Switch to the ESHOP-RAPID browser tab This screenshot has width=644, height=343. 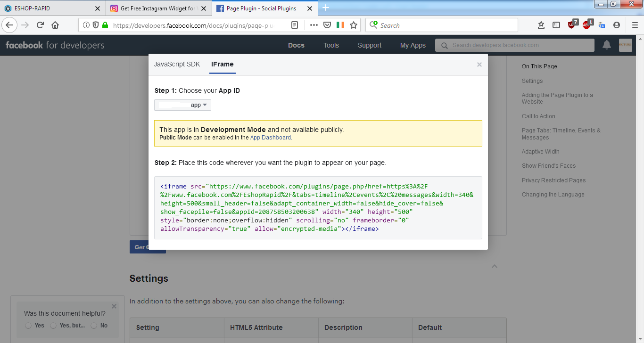pos(52,8)
